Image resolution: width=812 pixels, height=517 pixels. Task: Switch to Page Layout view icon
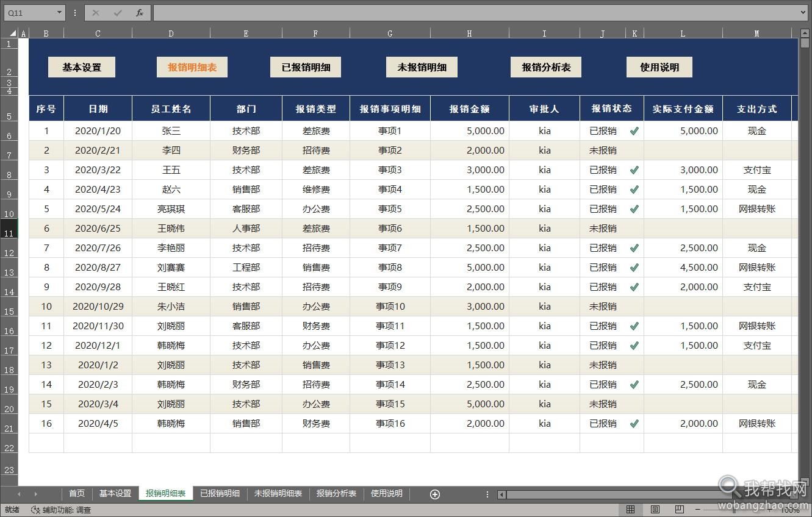coord(655,509)
